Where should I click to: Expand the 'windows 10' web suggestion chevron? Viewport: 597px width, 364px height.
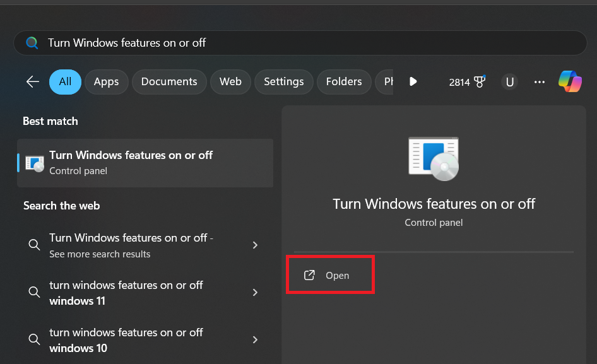255,340
